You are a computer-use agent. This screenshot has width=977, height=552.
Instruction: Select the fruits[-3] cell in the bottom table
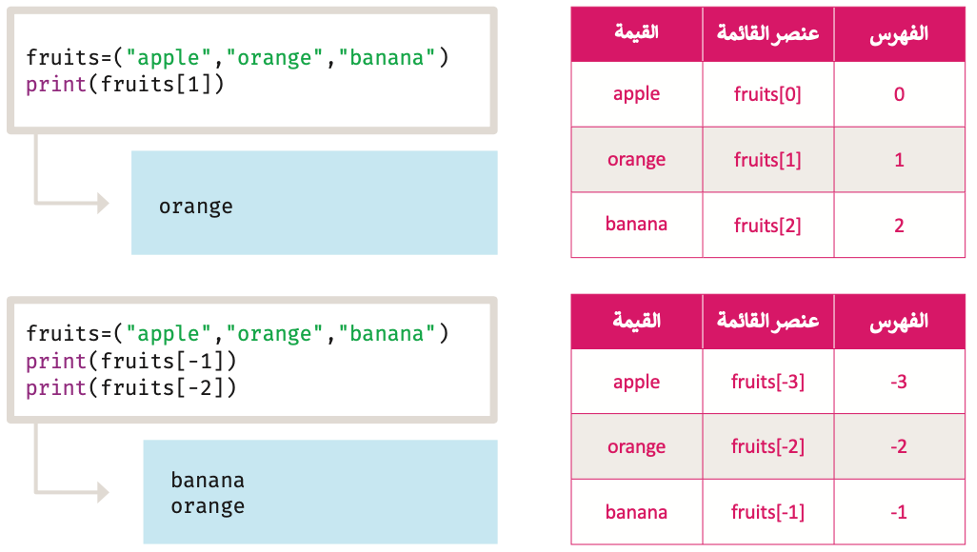(768, 381)
